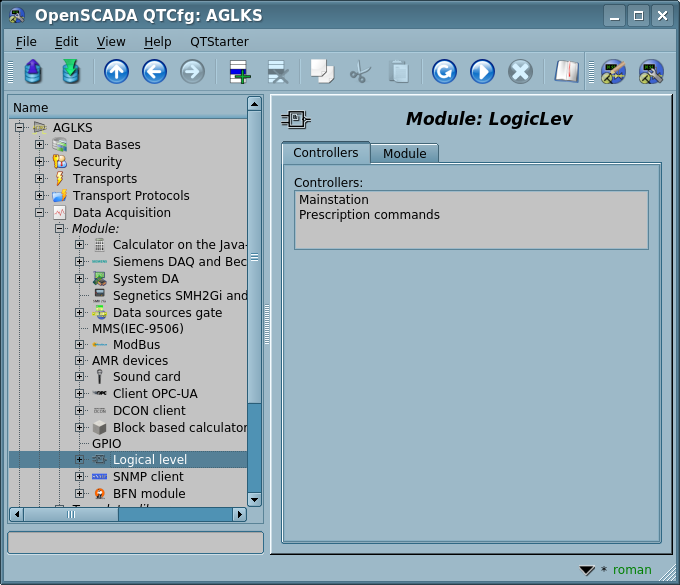Click the Delete item toolbar icon
Image resolution: width=680 pixels, height=585 pixels.
[278, 72]
